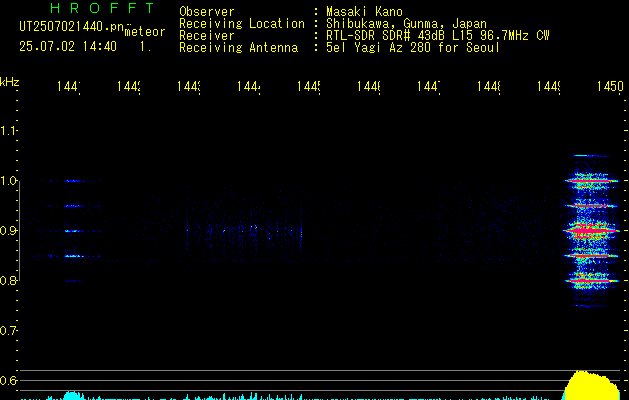Click the timestamp 25.07.02 14:40

(68, 46)
